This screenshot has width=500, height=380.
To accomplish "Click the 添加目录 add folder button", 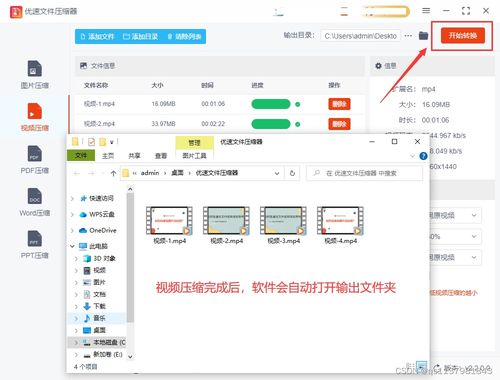I will click(x=140, y=36).
